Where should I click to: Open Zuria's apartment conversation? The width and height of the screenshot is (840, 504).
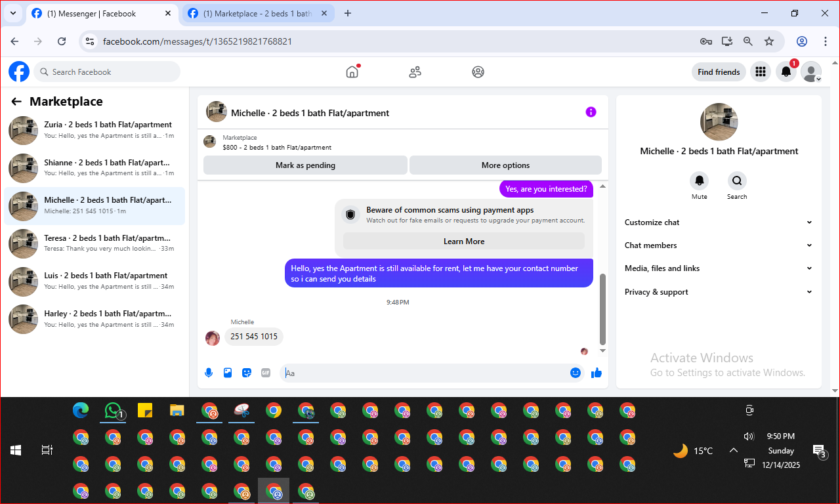(94, 130)
